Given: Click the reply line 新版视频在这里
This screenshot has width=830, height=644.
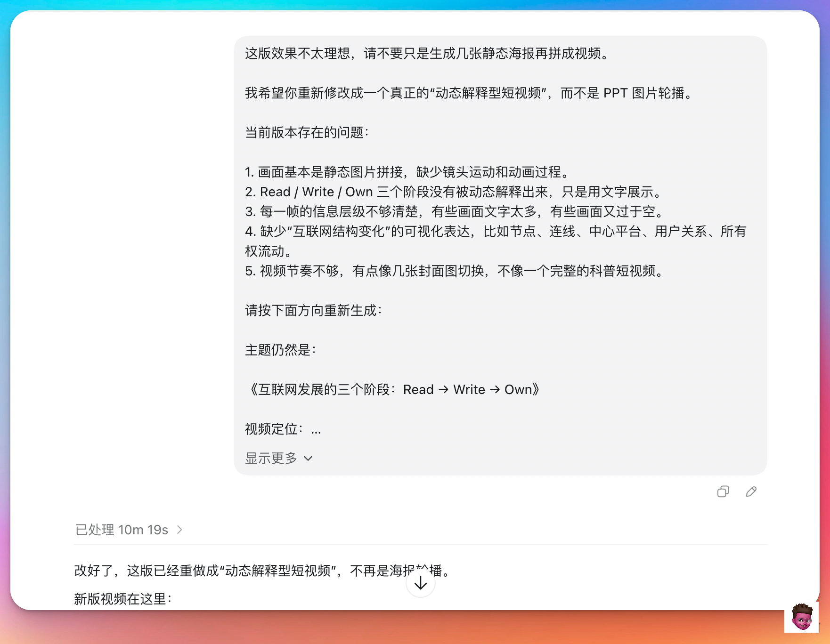Looking at the screenshot, I should coord(123,599).
